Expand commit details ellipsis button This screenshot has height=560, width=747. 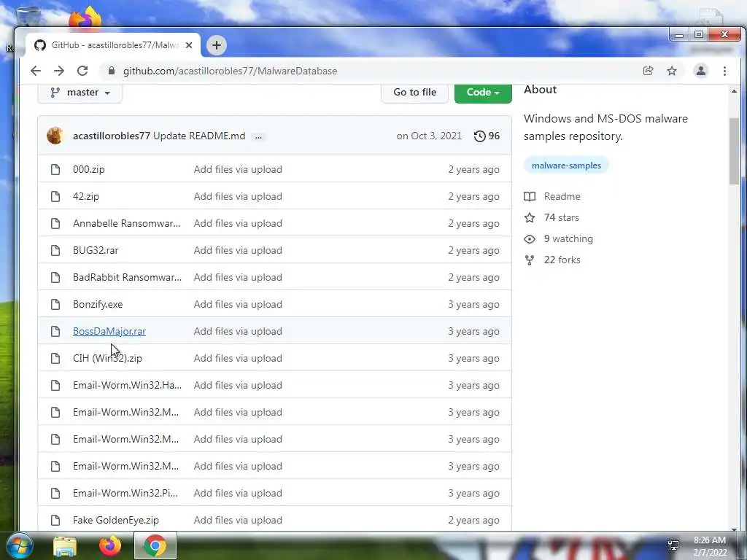[258, 136]
